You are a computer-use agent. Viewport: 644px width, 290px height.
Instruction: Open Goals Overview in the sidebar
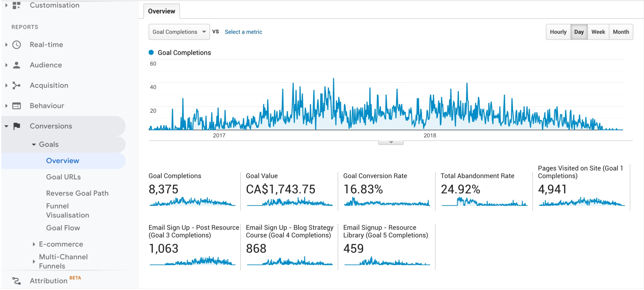63,161
